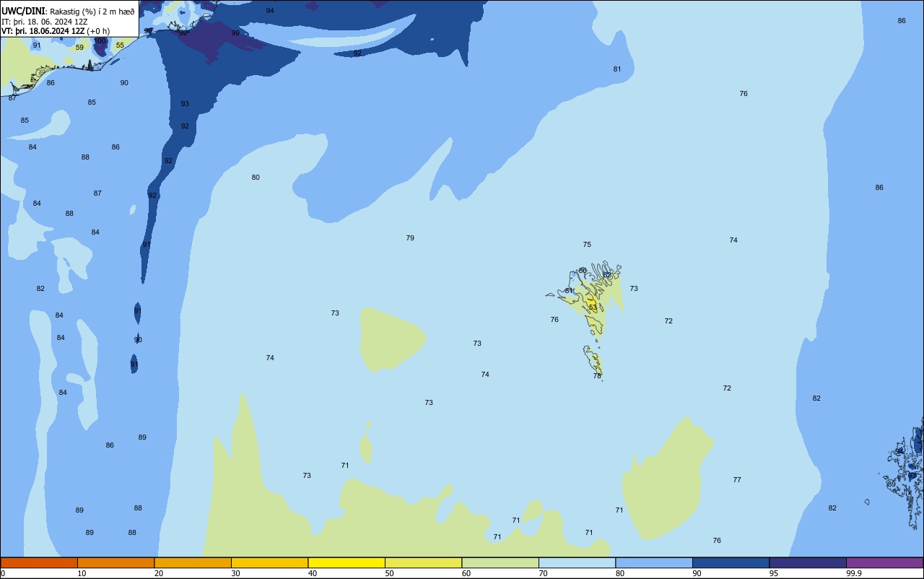Click the dark orange 0–10 legend swatch
This screenshot has width=924, height=579.
tap(39, 562)
